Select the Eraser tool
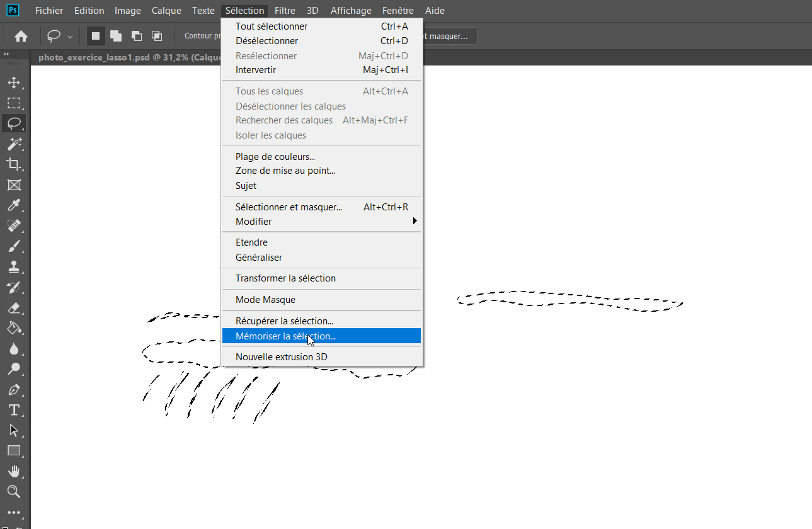Viewport: 812px width, 529px height. [x=14, y=307]
